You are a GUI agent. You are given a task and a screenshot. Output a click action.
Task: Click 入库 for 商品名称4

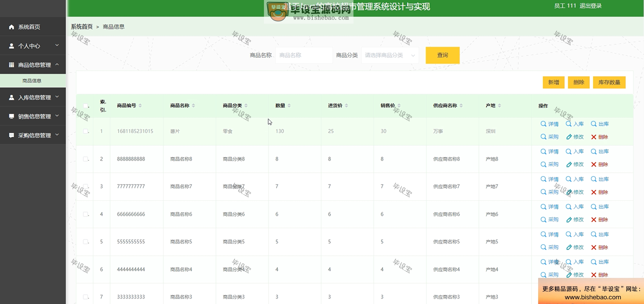(574, 262)
